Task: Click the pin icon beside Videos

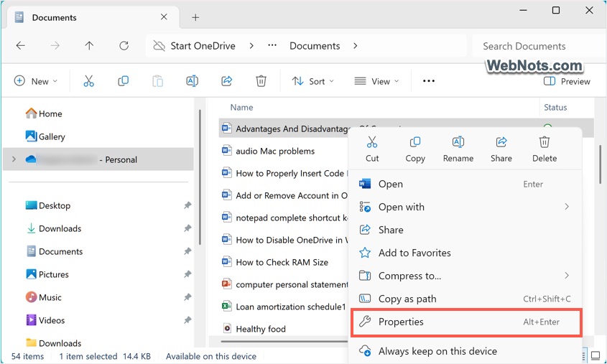Action: coord(187,320)
